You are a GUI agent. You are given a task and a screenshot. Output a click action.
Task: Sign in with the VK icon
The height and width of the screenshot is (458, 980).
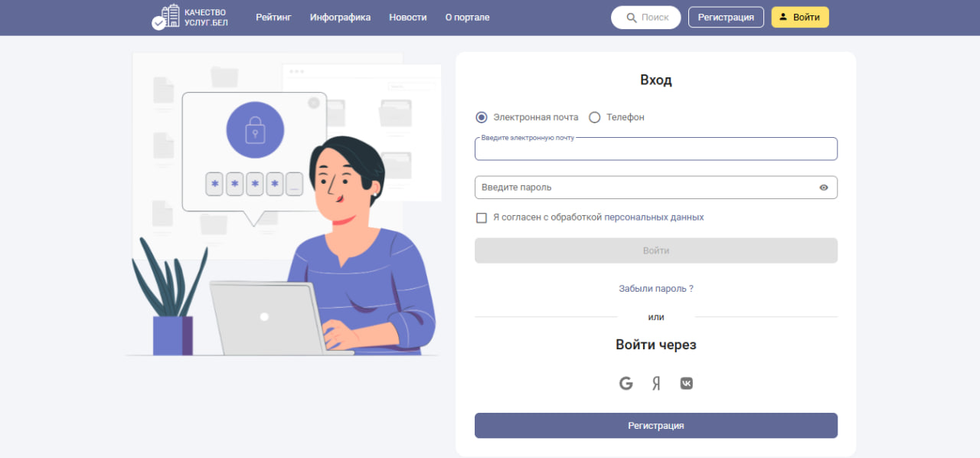click(x=687, y=384)
